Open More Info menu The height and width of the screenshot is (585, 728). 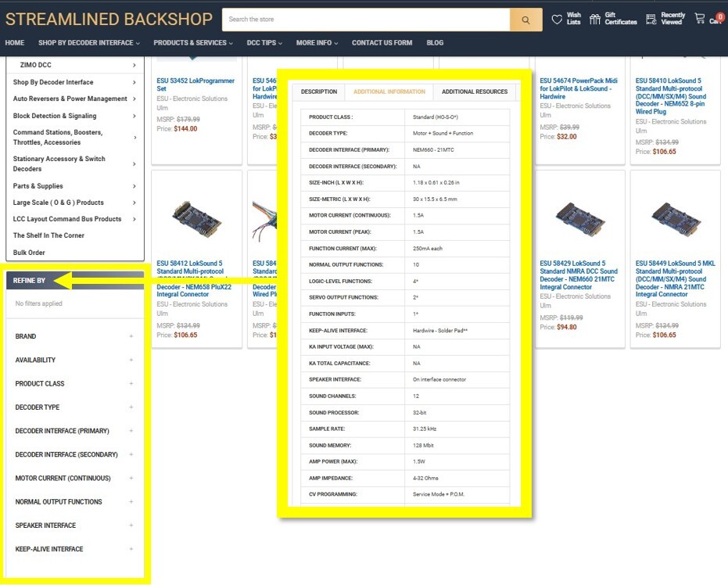[317, 43]
